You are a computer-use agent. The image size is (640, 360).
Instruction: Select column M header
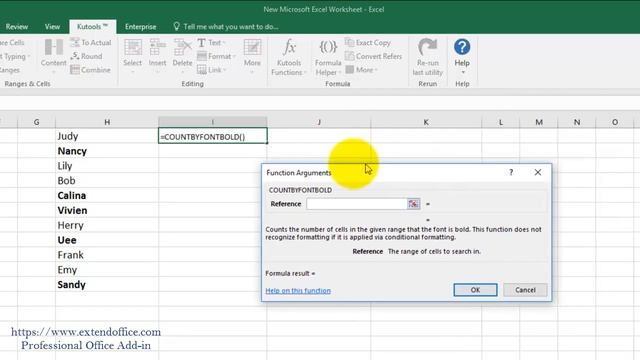(539, 122)
